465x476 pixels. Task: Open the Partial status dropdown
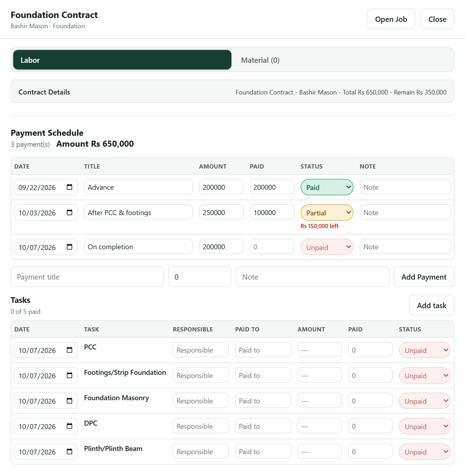(x=327, y=213)
